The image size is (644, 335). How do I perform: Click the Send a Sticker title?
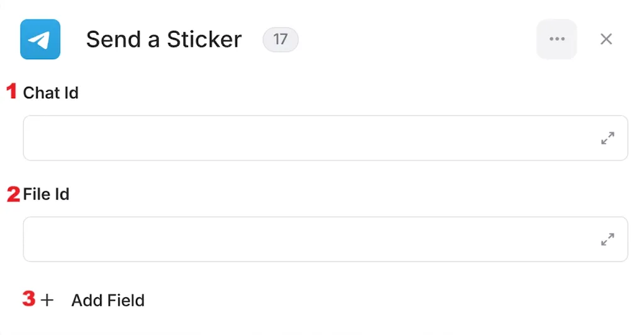pyautogui.click(x=164, y=40)
